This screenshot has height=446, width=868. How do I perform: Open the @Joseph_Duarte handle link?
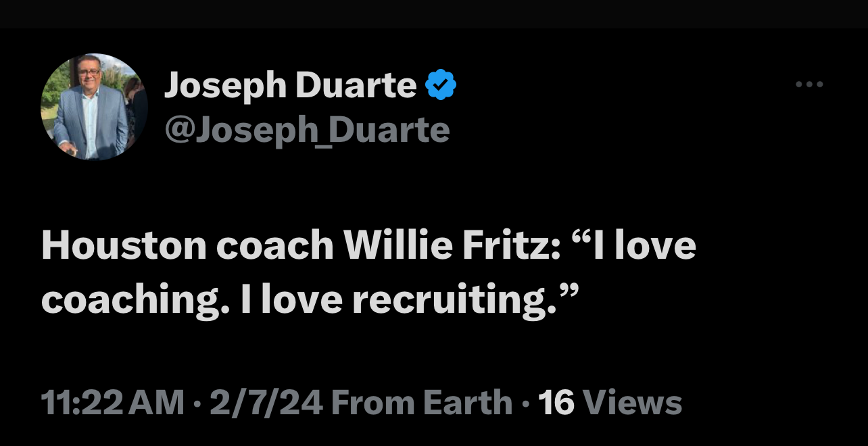point(306,128)
